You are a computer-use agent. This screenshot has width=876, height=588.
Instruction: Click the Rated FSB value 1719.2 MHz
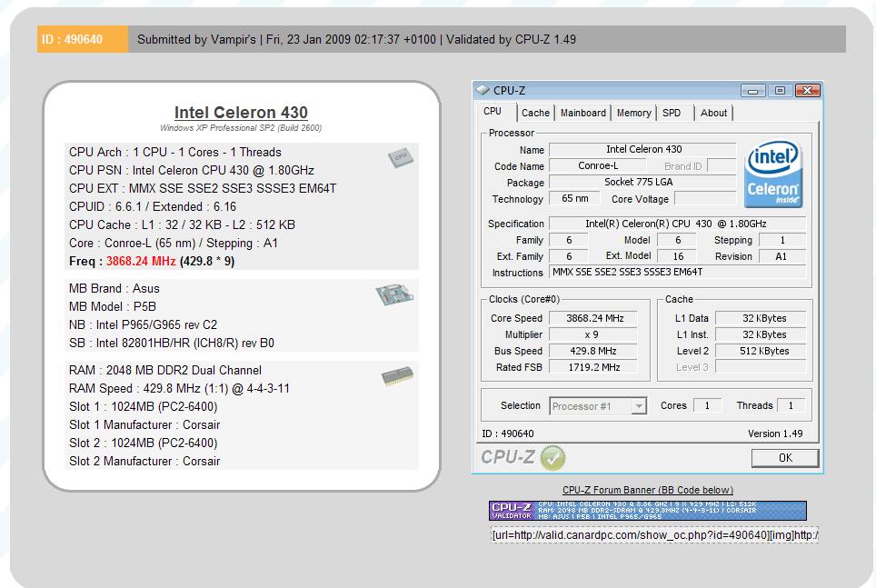coord(593,367)
